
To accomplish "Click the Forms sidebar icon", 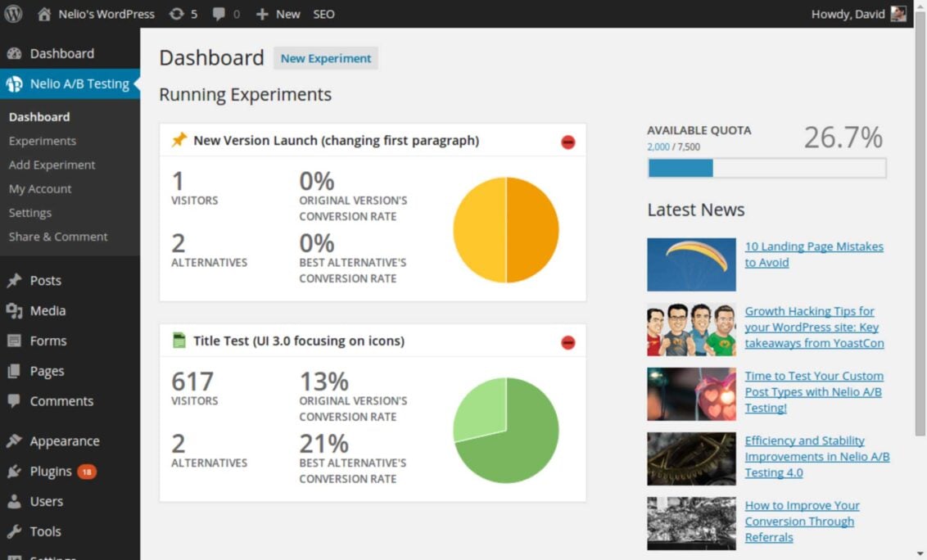I will [18, 341].
